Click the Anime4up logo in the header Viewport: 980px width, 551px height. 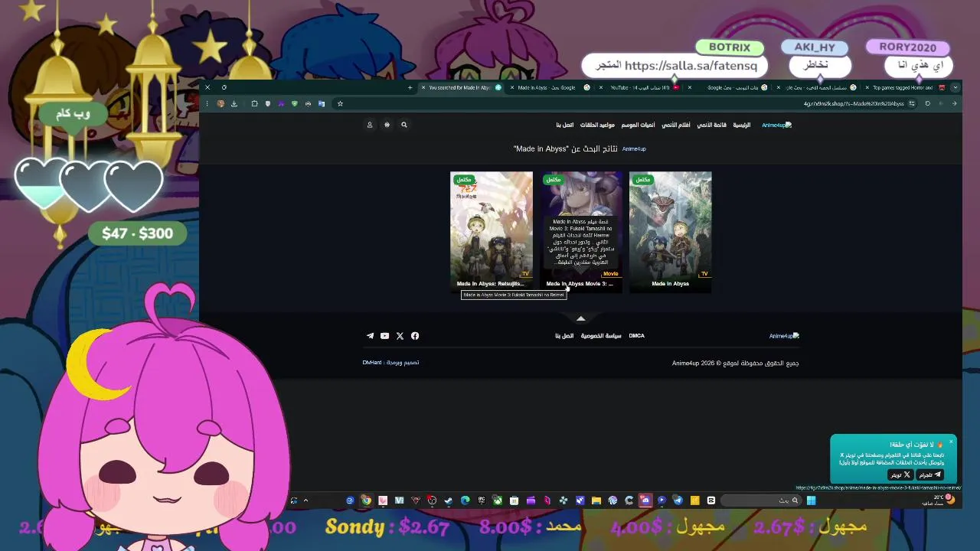point(776,125)
